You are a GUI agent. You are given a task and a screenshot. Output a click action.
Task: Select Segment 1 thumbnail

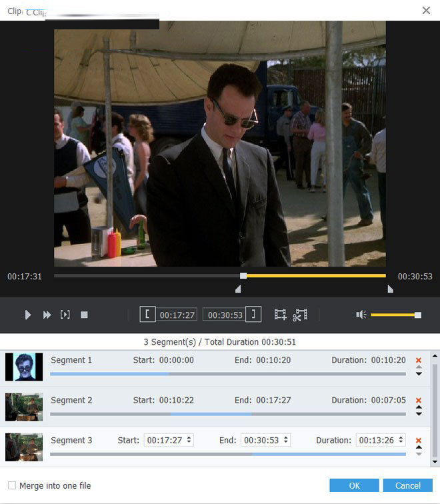pyautogui.click(x=24, y=367)
